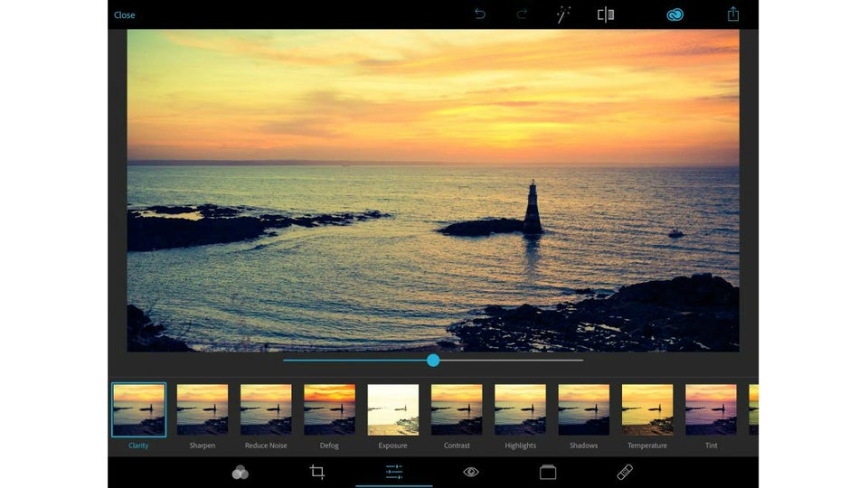
Task: Open the borders frame tool
Action: [x=548, y=472]
